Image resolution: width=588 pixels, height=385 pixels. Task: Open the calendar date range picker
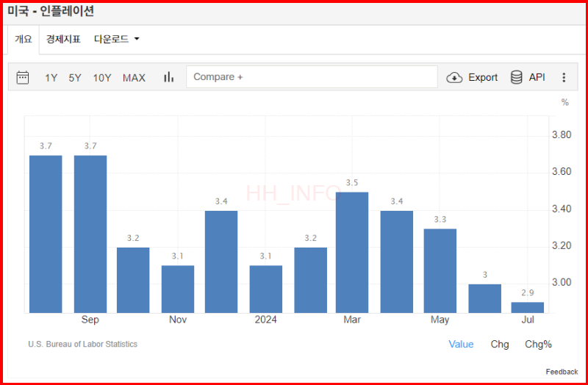click(x=23, y=78)
